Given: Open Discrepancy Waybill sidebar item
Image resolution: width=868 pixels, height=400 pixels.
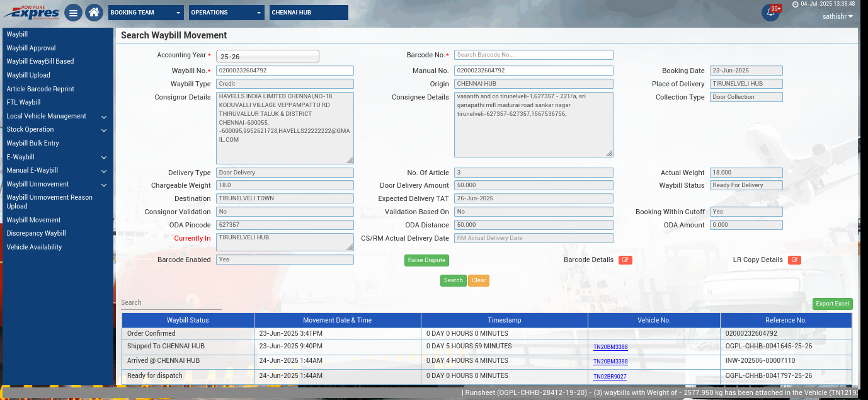Looking at the screenshot, I should click(36, 234).
